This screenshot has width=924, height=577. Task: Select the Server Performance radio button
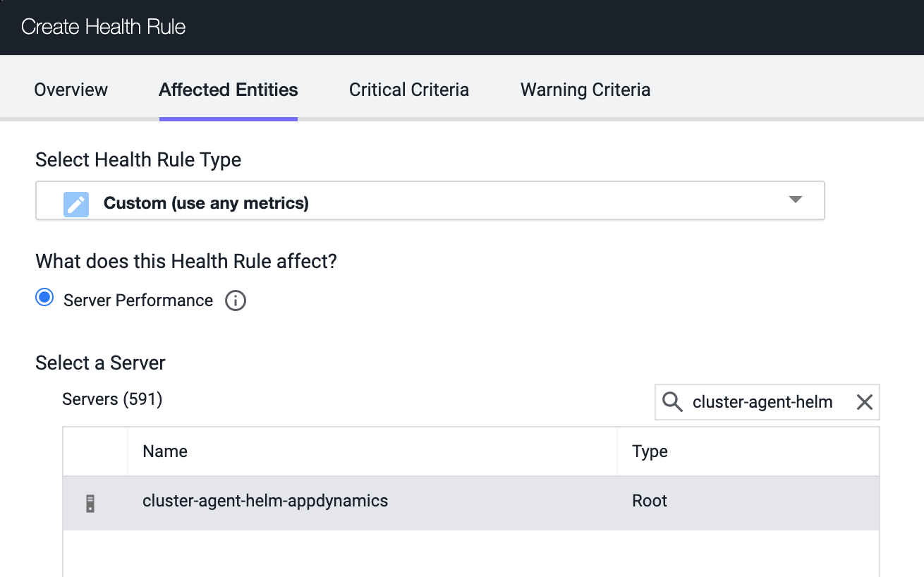coord(44,298)
